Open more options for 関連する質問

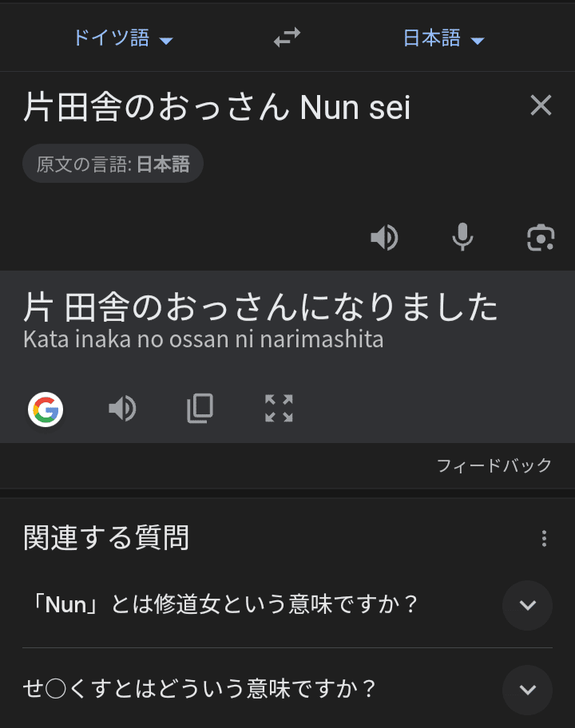pyautogui.click(x=544, y=539)
